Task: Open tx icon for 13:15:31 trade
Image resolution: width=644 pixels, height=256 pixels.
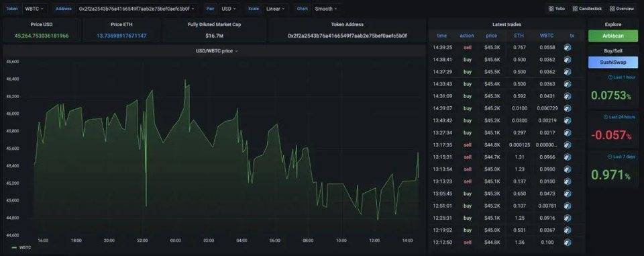Action: coord(568,157)
